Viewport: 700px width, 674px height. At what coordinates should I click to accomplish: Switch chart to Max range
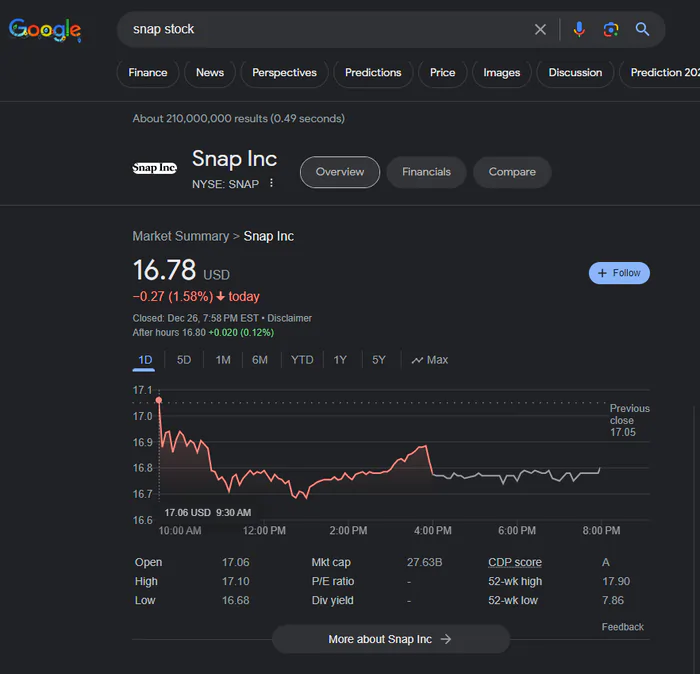tap(430, 360)
